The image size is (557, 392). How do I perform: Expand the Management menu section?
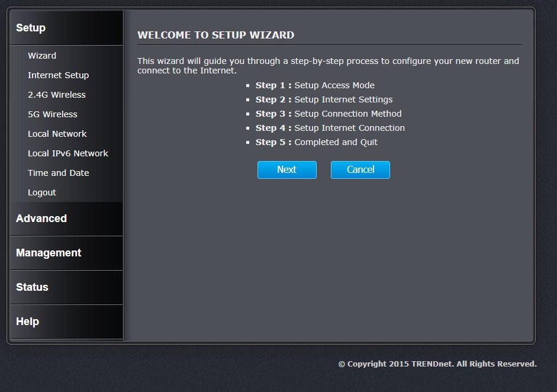click(49, 253)
